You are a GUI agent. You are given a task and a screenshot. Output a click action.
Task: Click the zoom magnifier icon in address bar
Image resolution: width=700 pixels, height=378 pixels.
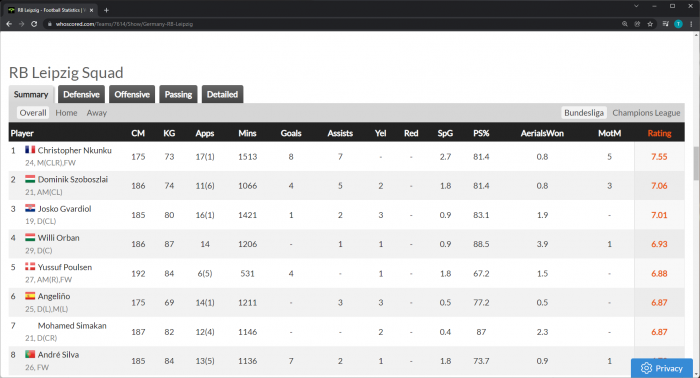click(x=625, y=24)
